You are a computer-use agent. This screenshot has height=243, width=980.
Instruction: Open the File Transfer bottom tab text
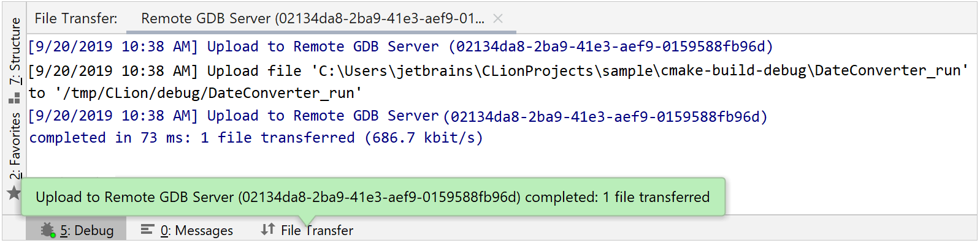[317, 230]
